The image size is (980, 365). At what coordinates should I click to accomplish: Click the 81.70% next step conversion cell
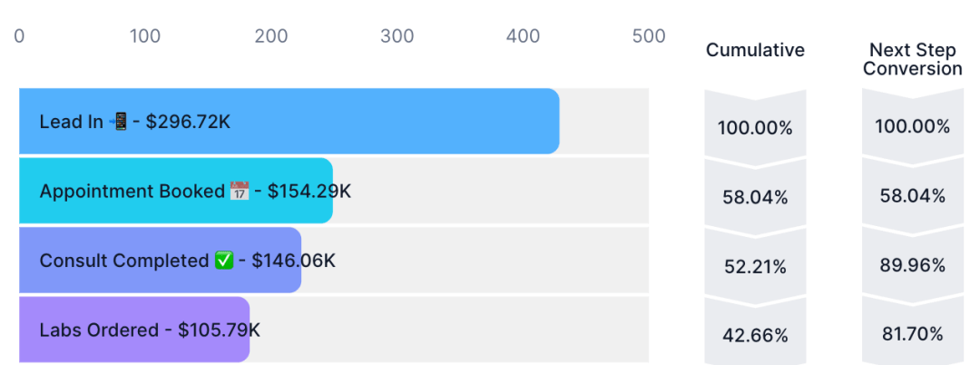[913, 331]
